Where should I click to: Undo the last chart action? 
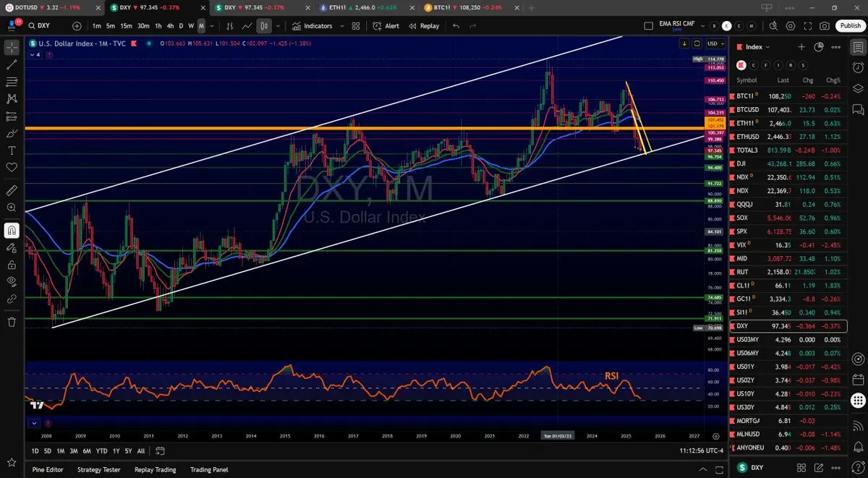[x=456, y=26]
